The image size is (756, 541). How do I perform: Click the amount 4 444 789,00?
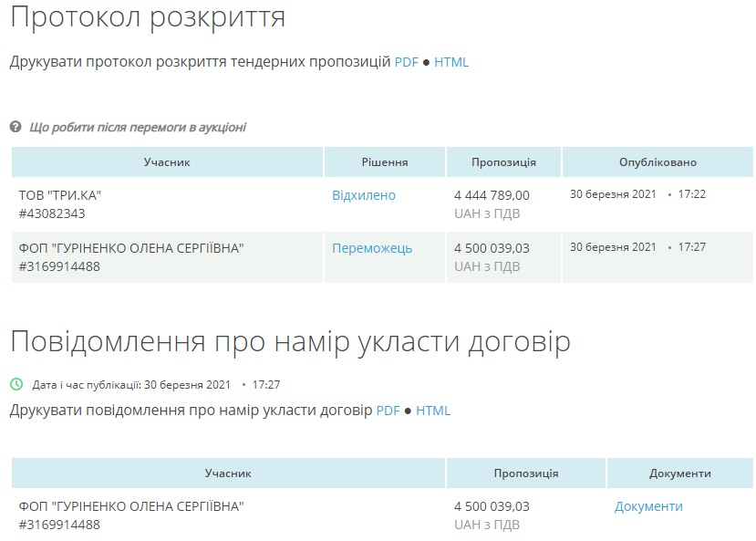492,195
